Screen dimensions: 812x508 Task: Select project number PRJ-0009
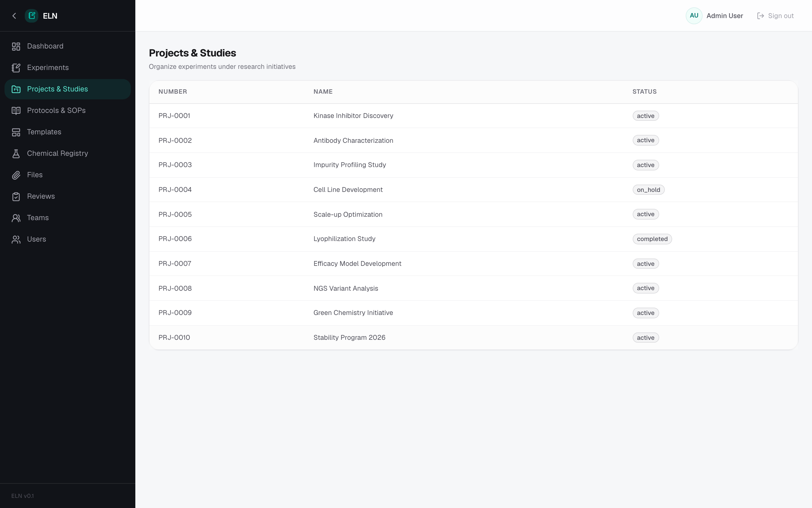point(175,313)
